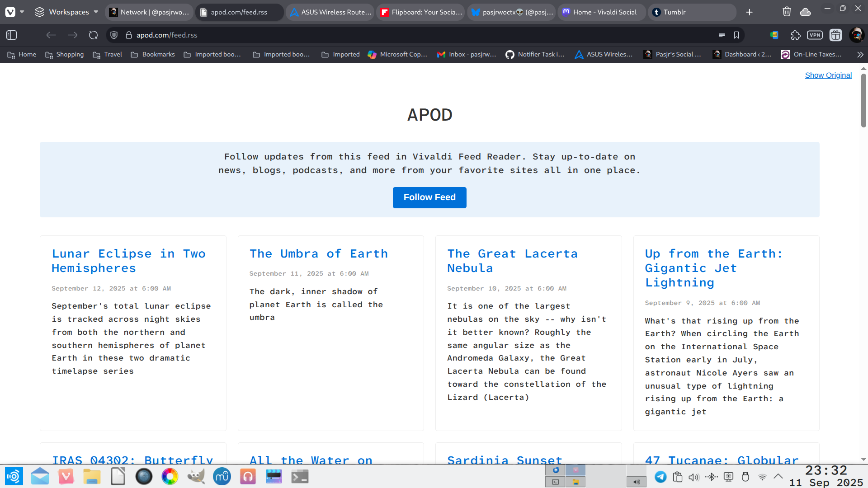Bookmark this page with the bookmark icon

point(736,35)
